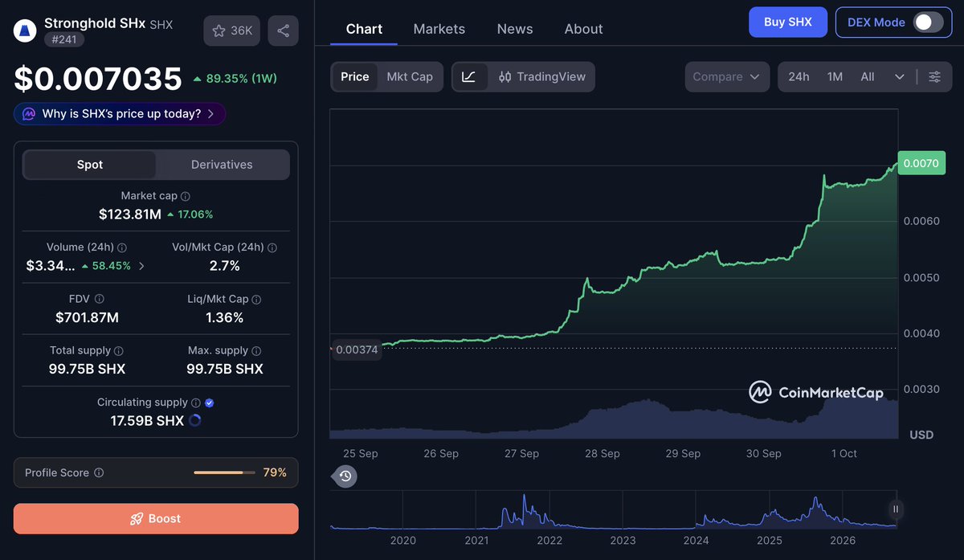Screen dimensions: 964x560
Task: Click the 2021 year label
Action: 476,541
